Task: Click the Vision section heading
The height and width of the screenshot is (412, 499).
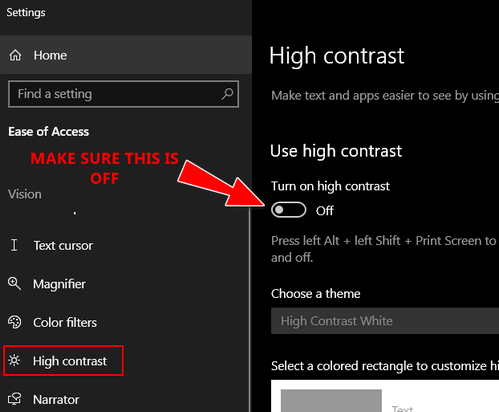Action: (x=25, y=194)
